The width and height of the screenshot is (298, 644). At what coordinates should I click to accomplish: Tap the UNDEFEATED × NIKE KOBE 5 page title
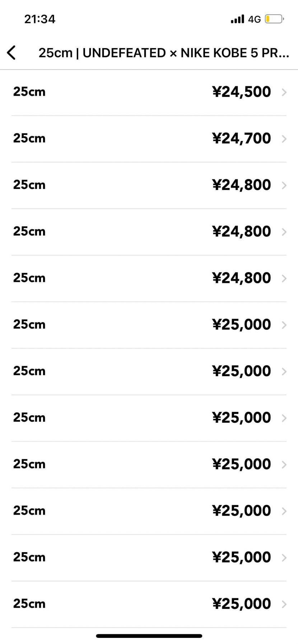coord(164,53)
